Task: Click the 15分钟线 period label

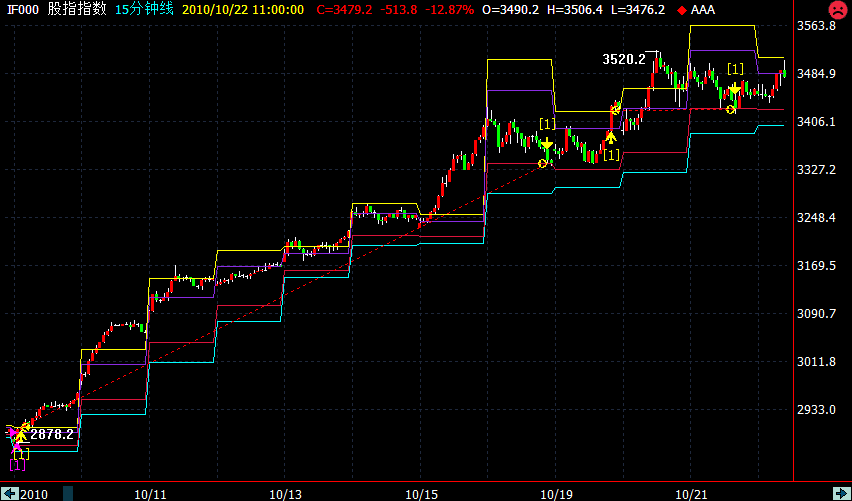Action: coord(142,9)
